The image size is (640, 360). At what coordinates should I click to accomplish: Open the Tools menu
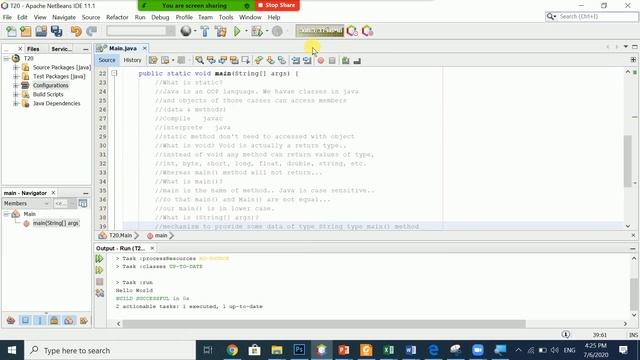point(226,17)
